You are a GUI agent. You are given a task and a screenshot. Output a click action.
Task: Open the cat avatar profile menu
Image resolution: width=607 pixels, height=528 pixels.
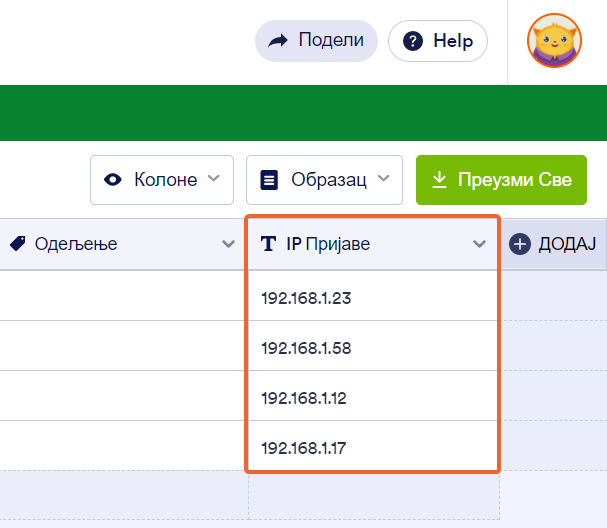coord(554,41)
